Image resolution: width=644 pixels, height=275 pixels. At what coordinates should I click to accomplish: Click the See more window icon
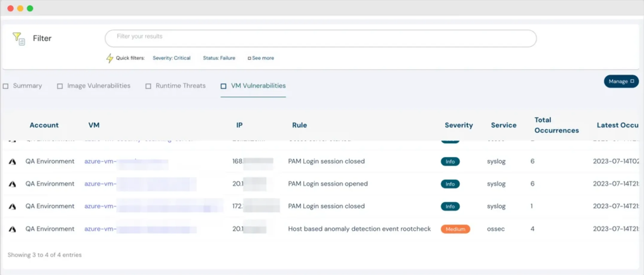point(249,58)
